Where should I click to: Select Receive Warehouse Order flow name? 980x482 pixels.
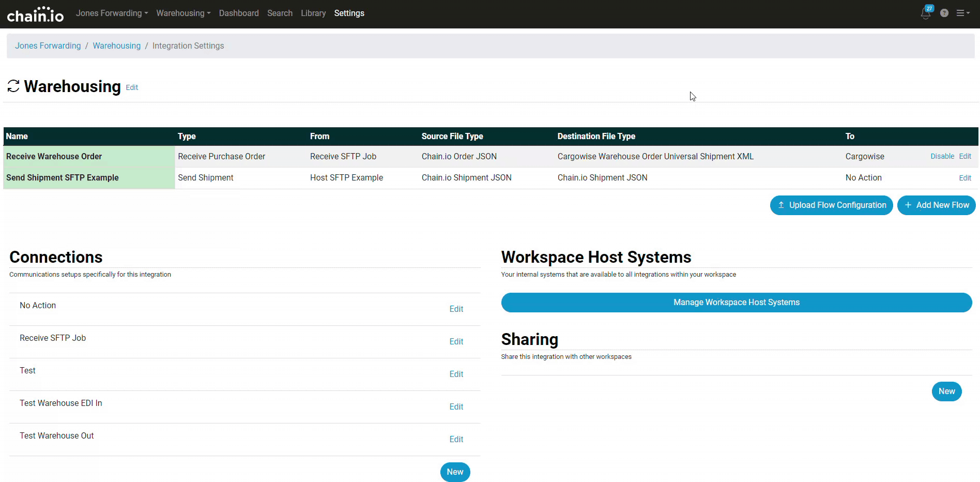[x=54, y=156]
